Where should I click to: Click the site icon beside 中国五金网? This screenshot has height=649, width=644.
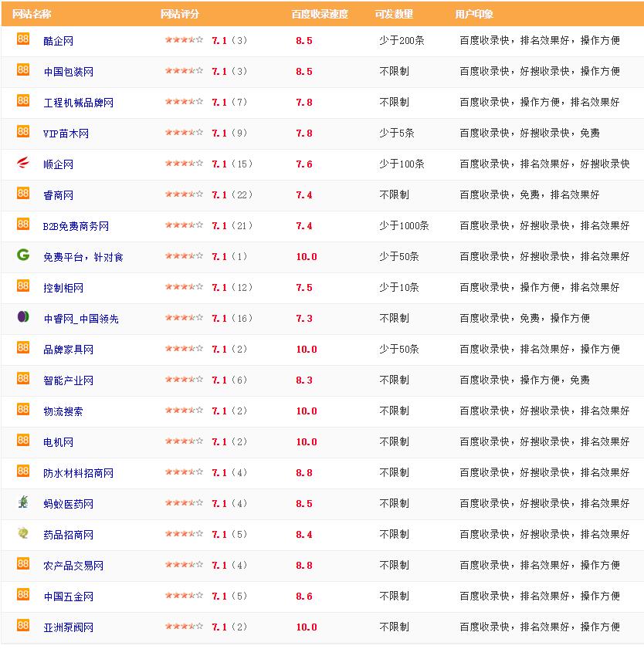[23, 595]
